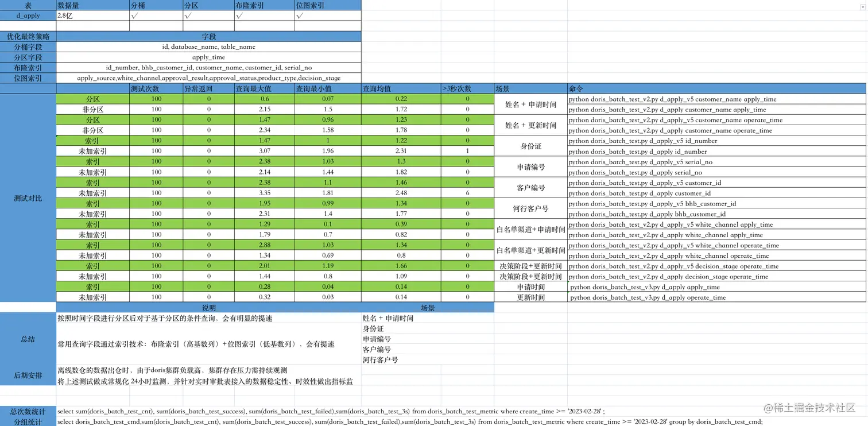
Task: Click the 测试对比 merged cell
Action: click(28, 198)
